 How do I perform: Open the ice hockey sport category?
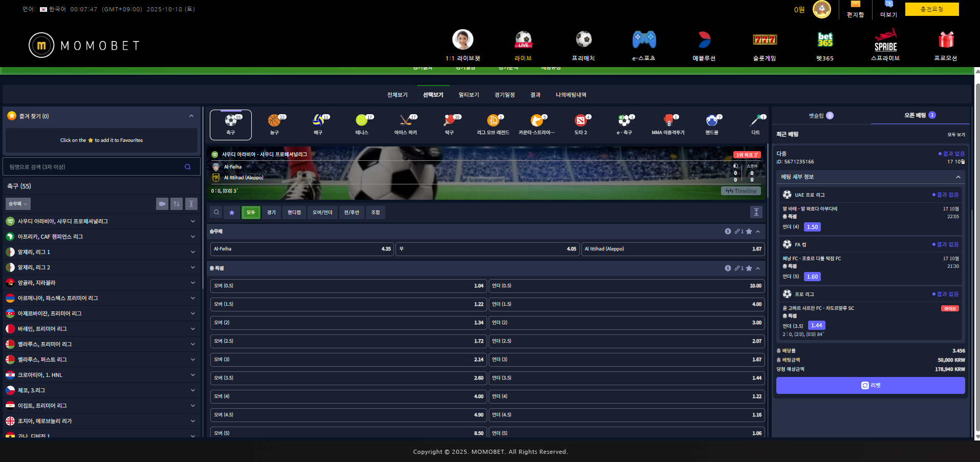click(405, 124)
